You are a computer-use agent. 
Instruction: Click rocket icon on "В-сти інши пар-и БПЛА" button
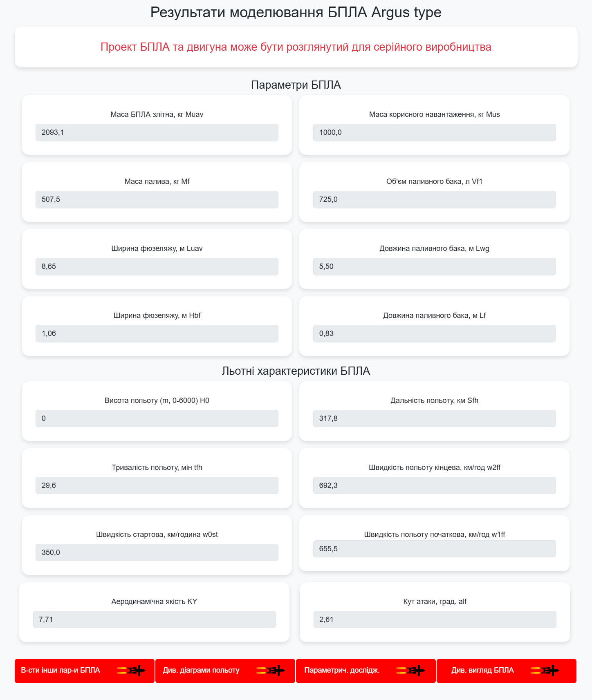point(131,671)
